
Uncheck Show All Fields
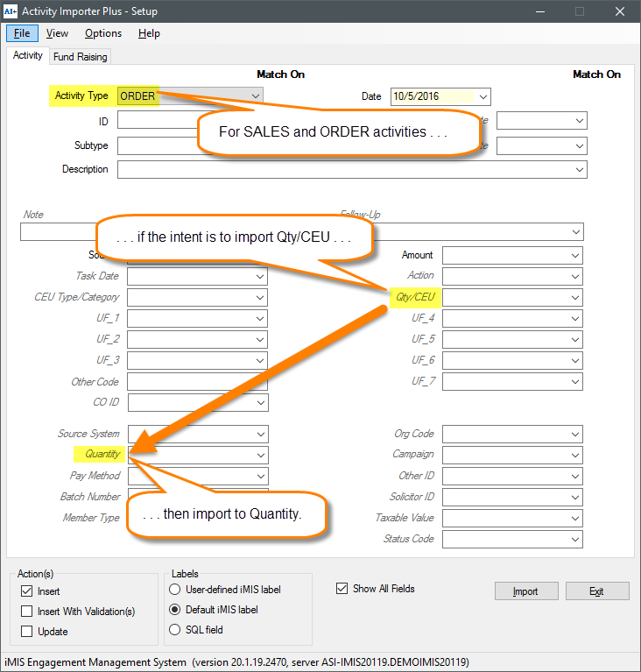pos(342,589)
